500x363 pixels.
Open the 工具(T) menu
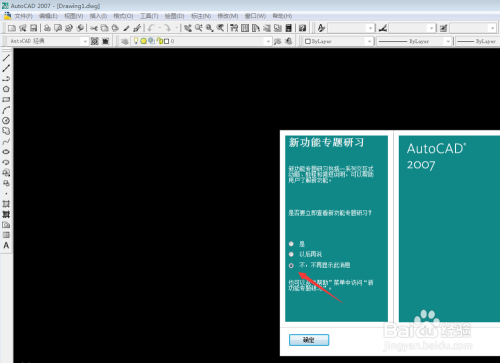pos(149,16)
